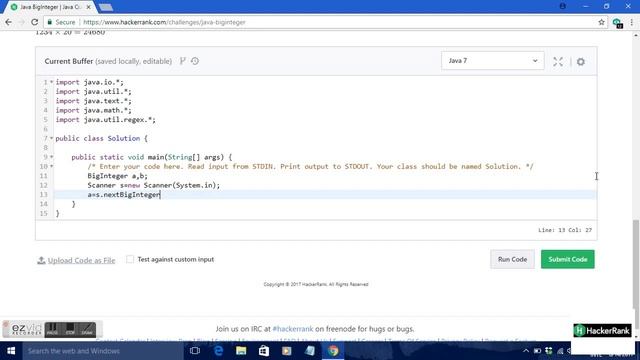Open the Java 7 language dropdown

tap(493, 61)
